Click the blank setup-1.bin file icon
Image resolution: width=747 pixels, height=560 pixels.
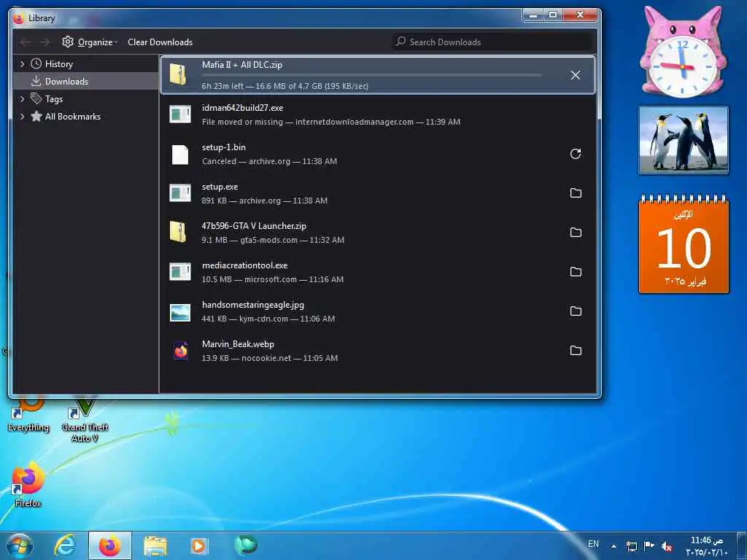click(180, 155)
